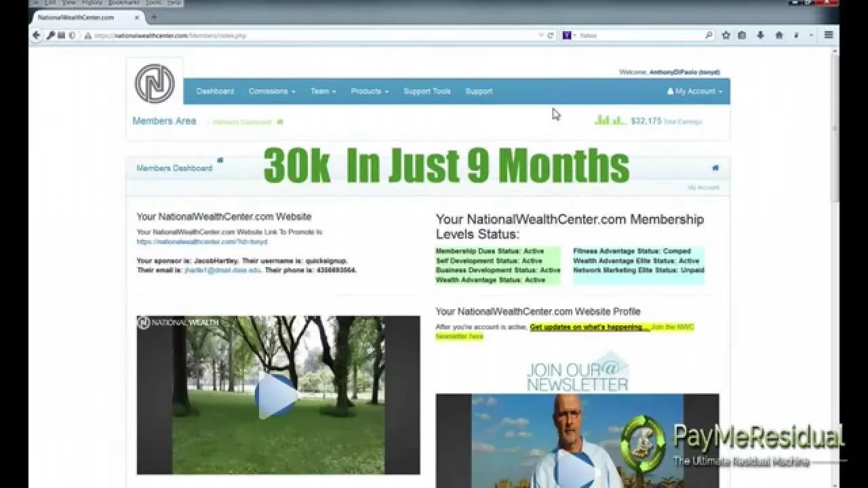Image resolution: width=868 pixels, height=488 pixels.
Task: Open the bookmarks list clipboard icon
Action: pos(742,35)
